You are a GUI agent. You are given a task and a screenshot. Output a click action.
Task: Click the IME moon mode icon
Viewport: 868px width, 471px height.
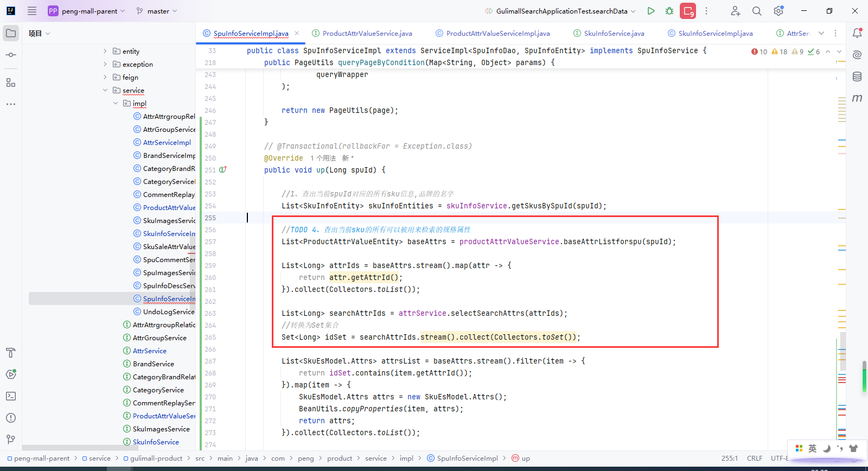[x=826, y=448]
